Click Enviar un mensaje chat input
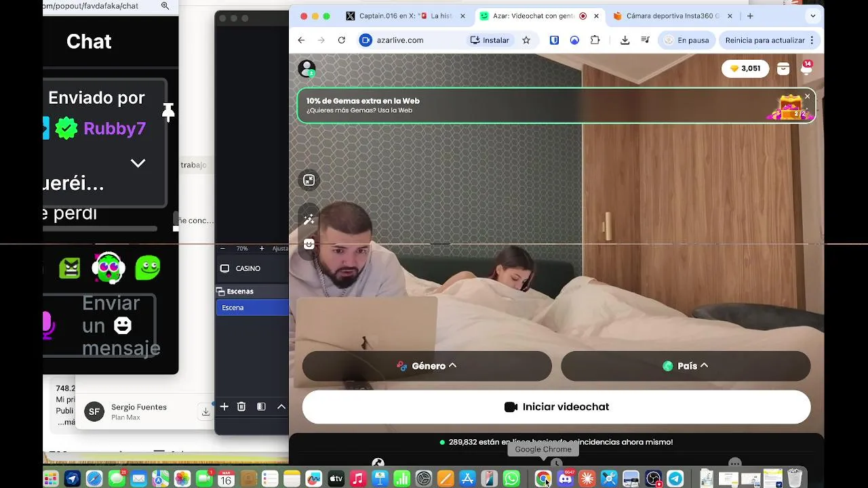 pos(121,325)
